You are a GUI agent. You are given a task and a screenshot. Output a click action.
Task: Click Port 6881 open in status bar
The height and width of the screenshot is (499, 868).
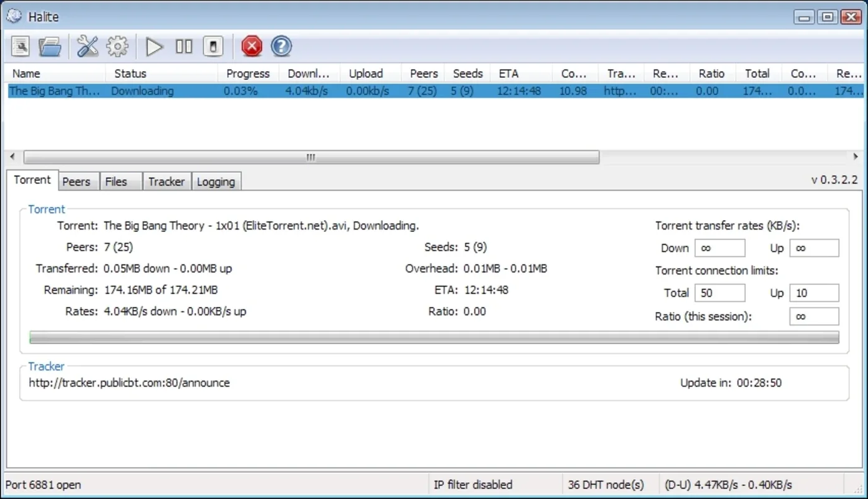point(44,485)
